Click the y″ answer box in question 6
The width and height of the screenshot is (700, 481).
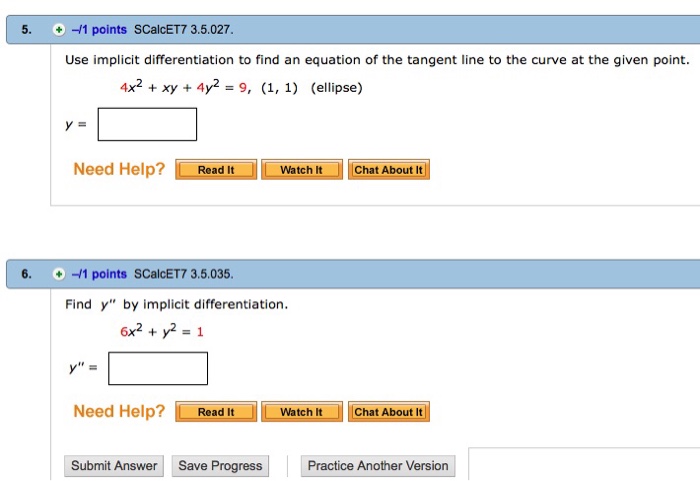(158, 368)
